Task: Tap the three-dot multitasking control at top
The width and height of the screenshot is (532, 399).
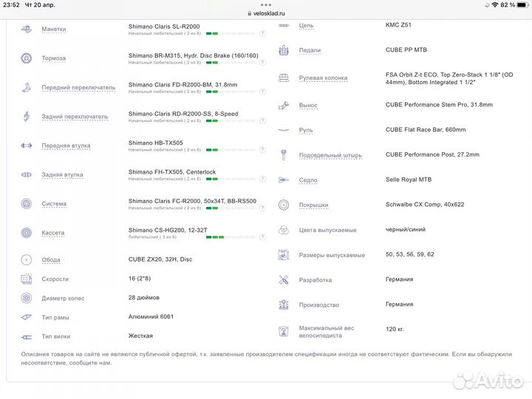Action: [x=266, y=4]
